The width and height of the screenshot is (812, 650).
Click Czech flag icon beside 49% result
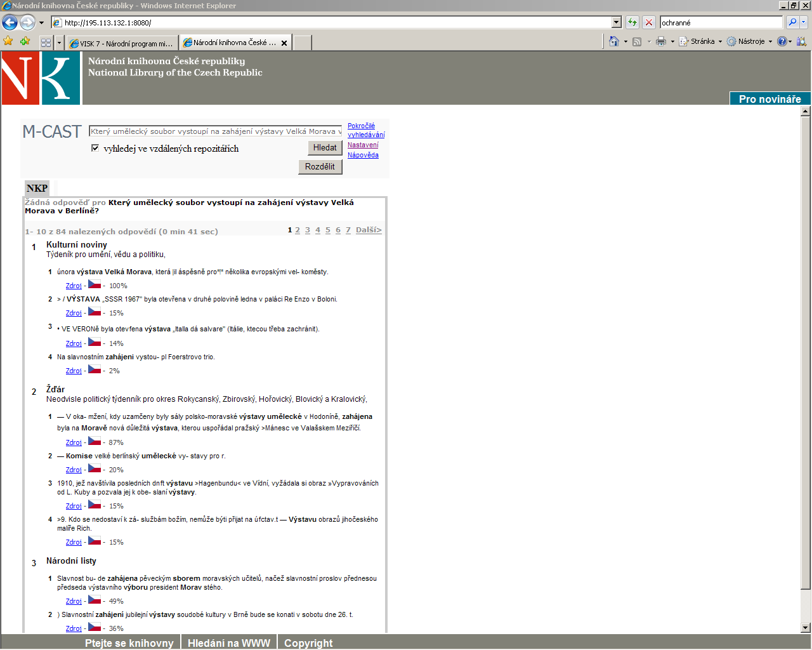coord(95,600)
